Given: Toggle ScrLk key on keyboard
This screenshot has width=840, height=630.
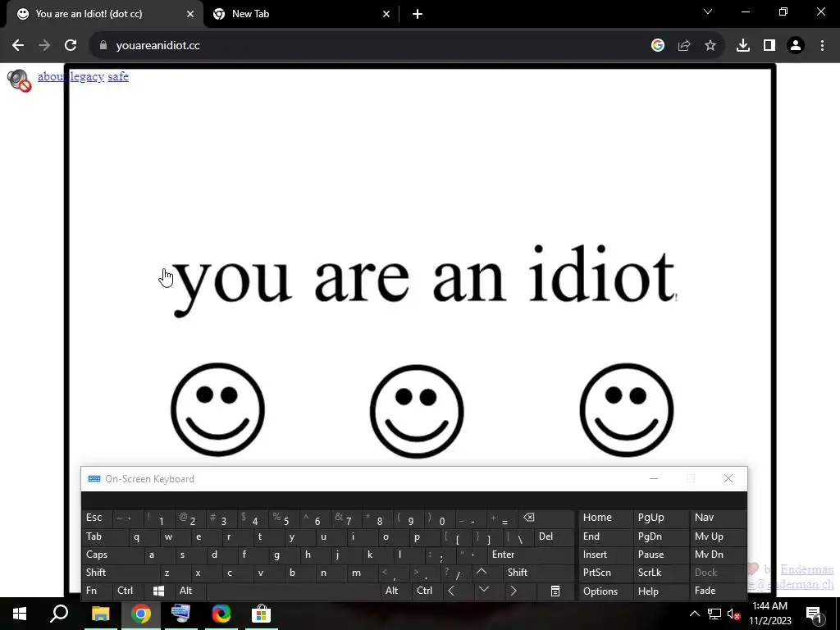Looking at the screenshot, I should click(x=660, y=572).
